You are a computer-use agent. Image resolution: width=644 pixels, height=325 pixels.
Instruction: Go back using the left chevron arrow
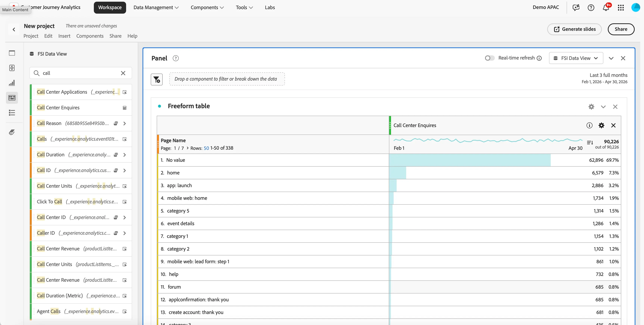[14, 29]
